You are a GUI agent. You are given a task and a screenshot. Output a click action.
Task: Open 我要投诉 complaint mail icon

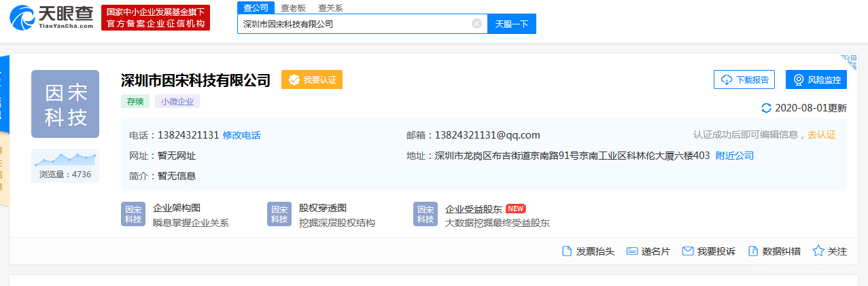[688, 251]
